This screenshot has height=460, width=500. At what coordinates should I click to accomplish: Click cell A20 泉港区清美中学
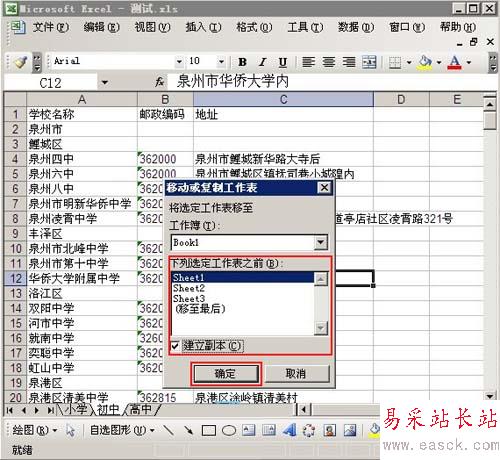(82, 398)
